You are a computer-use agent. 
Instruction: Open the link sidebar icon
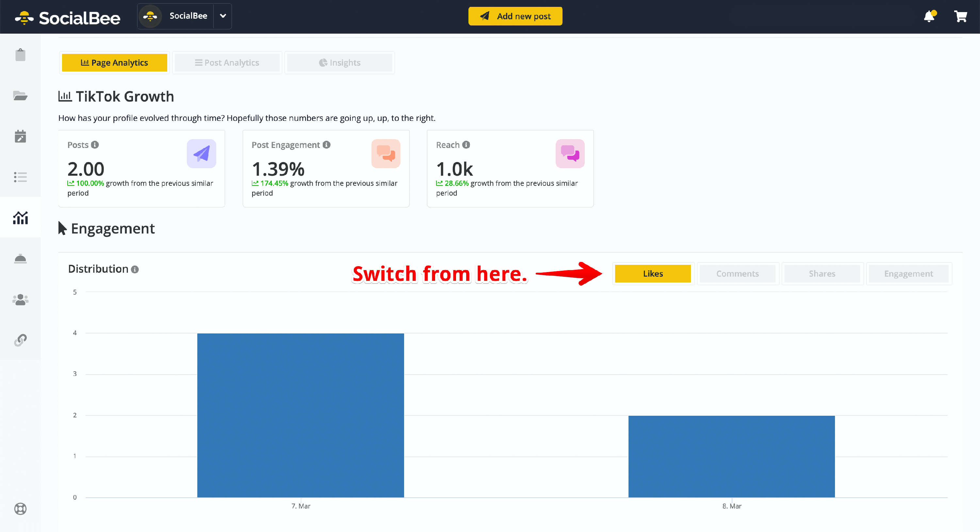coord(20,340)
